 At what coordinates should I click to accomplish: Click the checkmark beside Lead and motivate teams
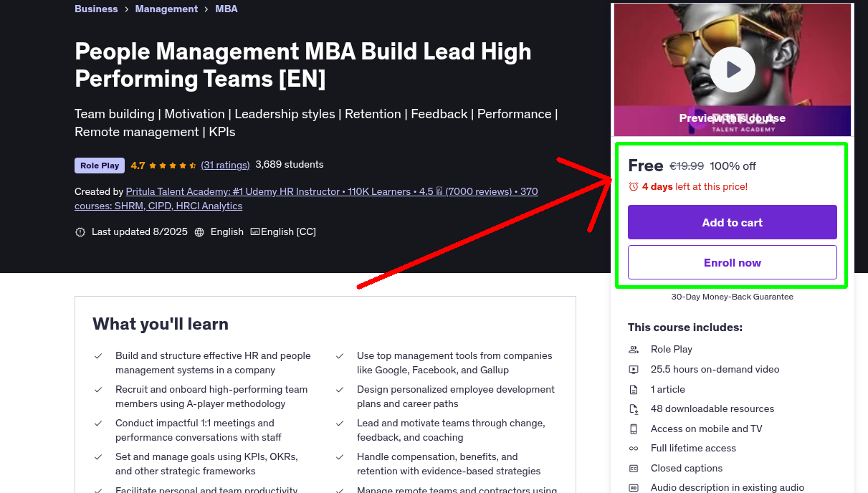[x=340, y=423]
